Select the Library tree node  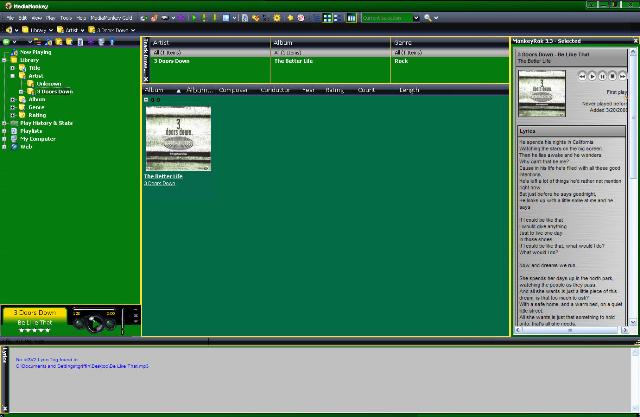[x=29, y=60]
